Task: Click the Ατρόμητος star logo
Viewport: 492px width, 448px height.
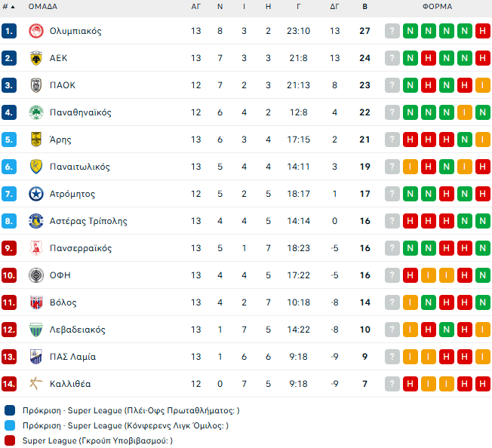Action: pyautogui.click(x=35, y=194)
